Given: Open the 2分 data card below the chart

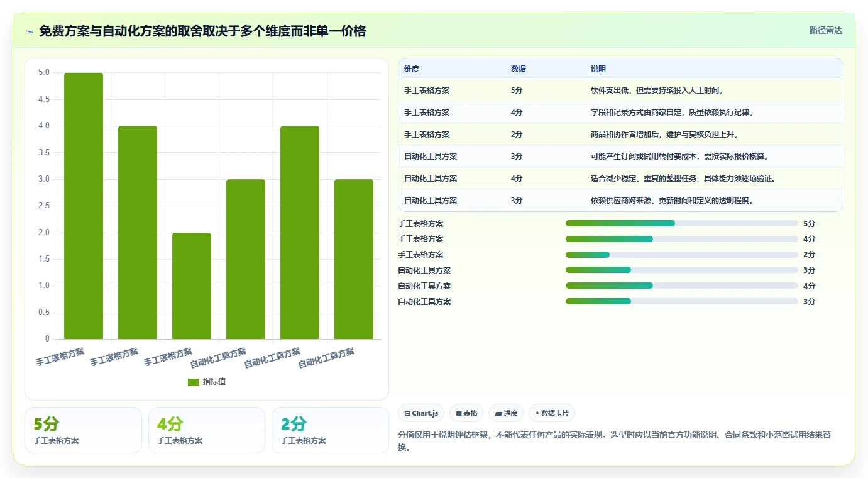Looking at the screenshot, I should (330, 430).
